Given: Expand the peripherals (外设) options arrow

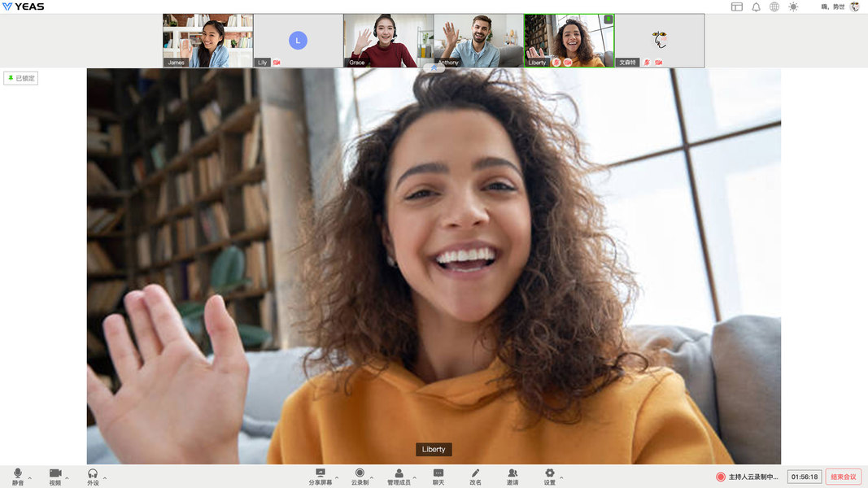Looking at the screenshot, I should [x=105, y=478].
